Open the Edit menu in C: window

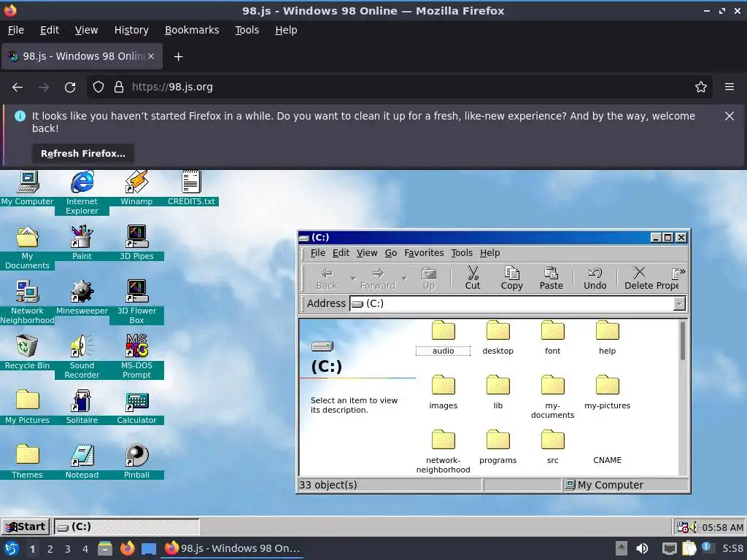[341, 253]
